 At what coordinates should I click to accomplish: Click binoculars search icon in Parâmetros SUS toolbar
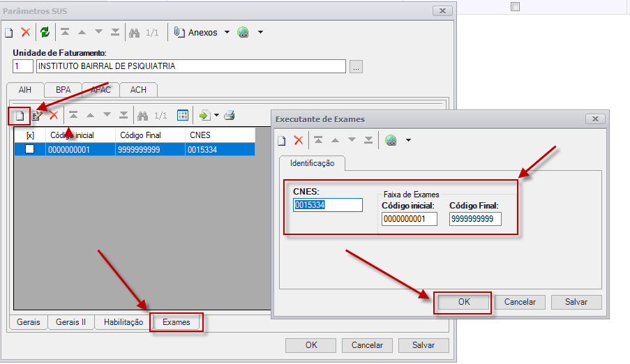pyautogui.click(x=134, y=33)
